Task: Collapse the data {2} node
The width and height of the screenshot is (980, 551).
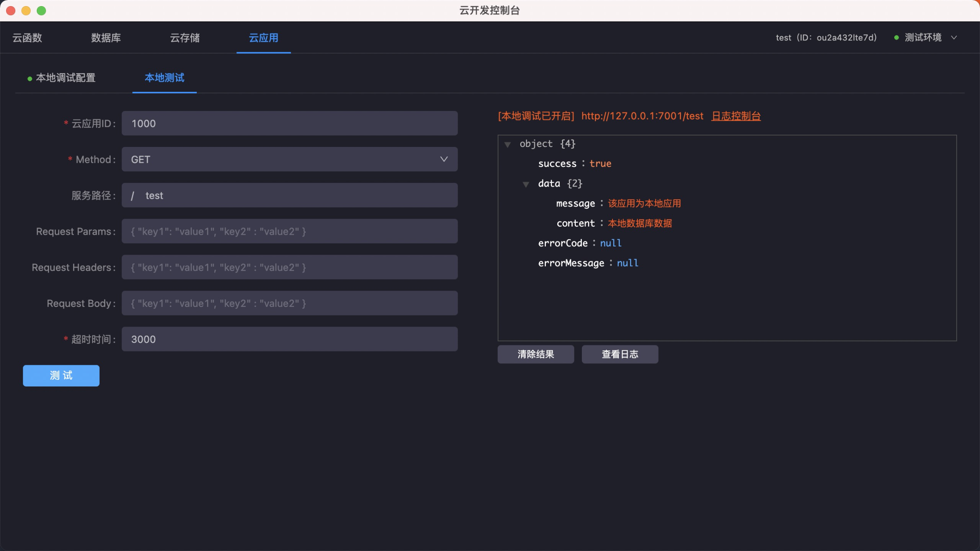Action: (526, 184)
